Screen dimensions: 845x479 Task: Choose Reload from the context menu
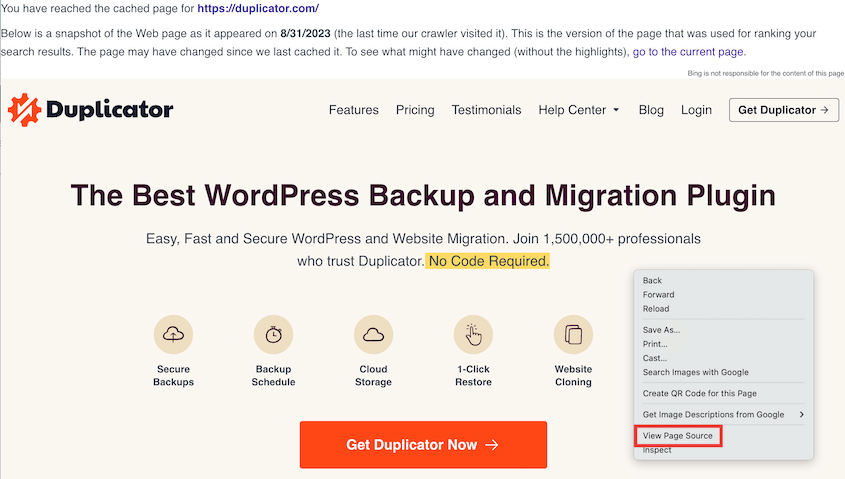[656, 309]
